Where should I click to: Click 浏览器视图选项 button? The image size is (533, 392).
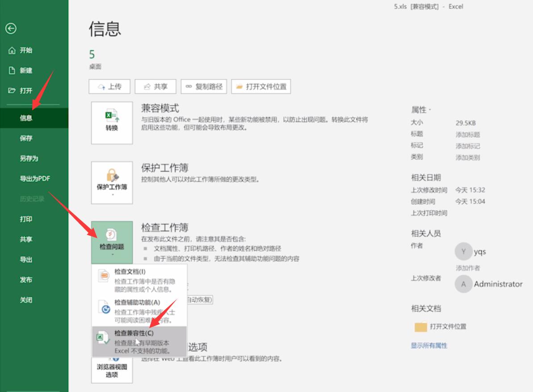click(x=112, y=370)
